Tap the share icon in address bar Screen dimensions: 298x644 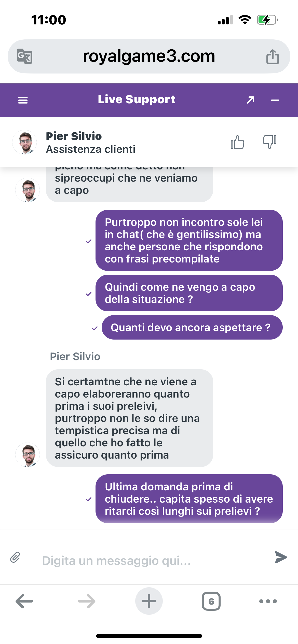click(x=273, y=56)
